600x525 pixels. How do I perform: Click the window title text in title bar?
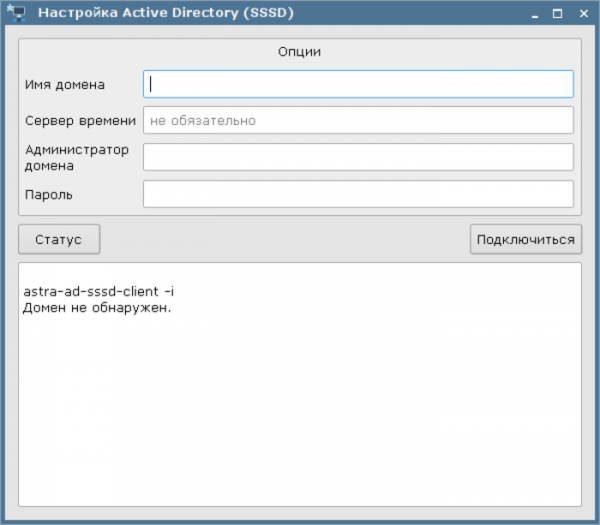tap(165, 14)
